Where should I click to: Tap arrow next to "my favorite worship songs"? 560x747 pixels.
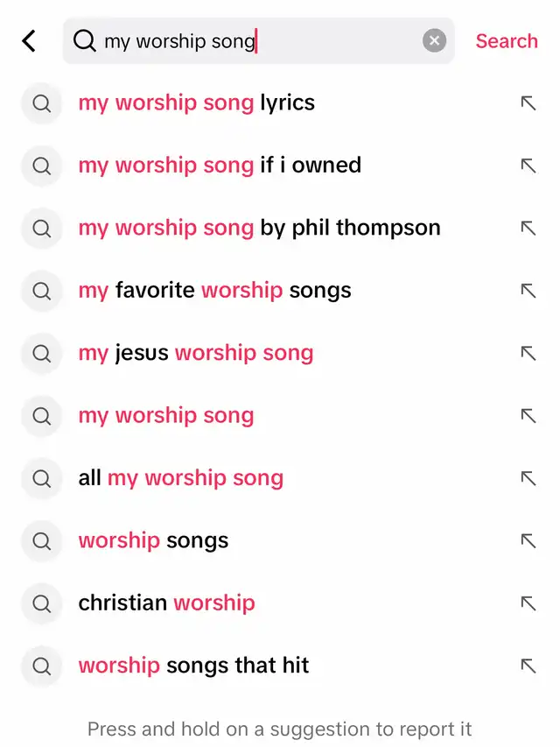(528, 291)
